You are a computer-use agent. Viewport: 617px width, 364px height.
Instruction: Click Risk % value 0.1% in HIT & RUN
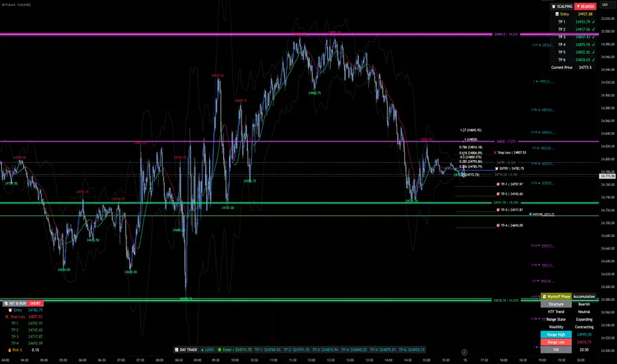point(35,350)
